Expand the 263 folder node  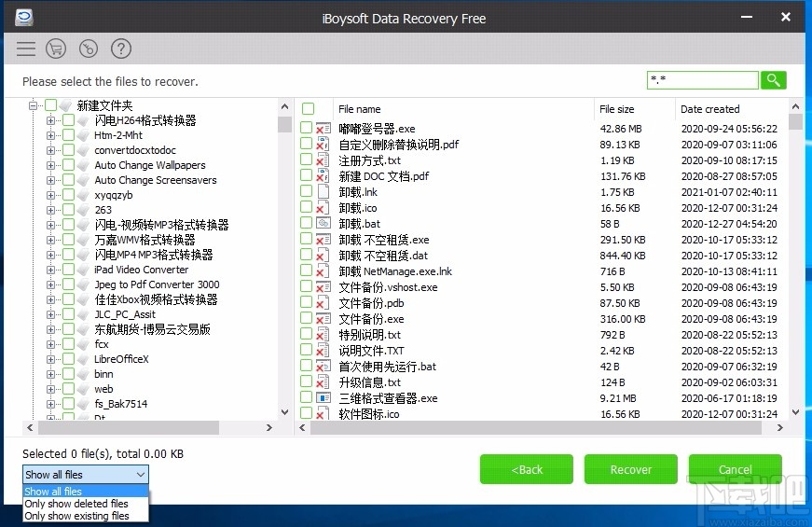click(x=50, y=211)
